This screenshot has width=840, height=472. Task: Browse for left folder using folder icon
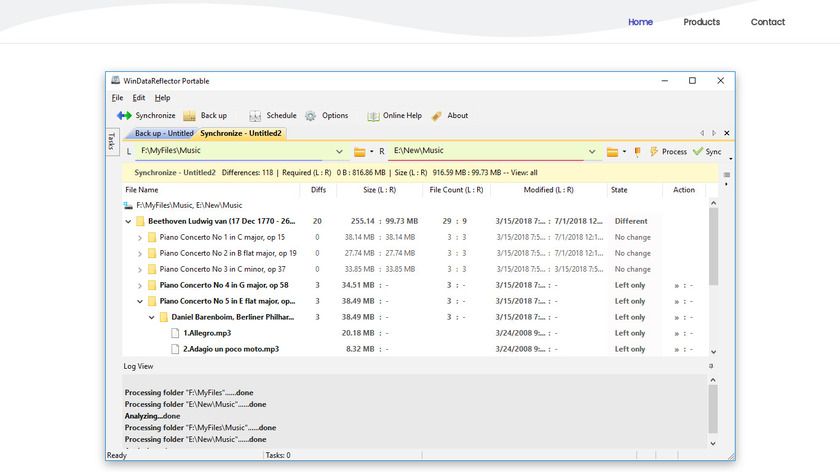(x=360, y=152)
